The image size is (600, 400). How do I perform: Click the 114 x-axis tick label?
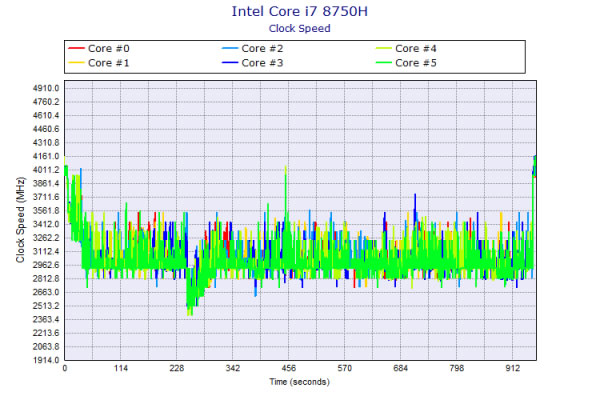(x=121, y=368)
